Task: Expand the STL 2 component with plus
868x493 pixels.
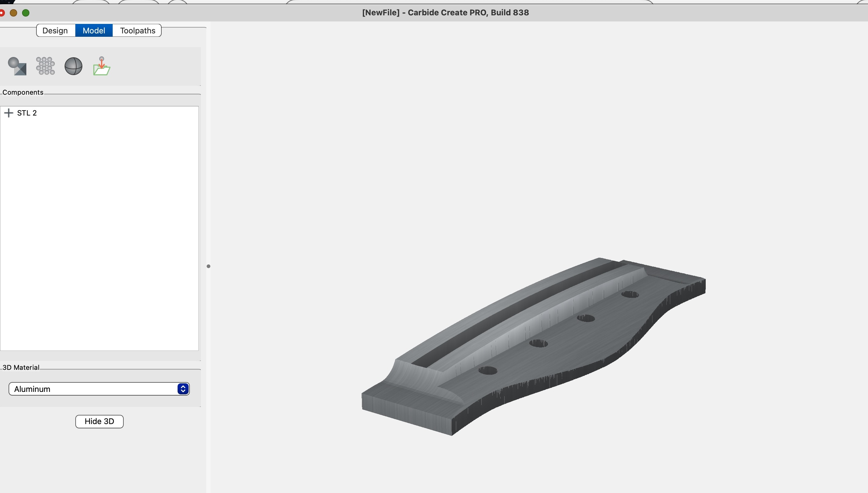Action: [x=9, y=113]
